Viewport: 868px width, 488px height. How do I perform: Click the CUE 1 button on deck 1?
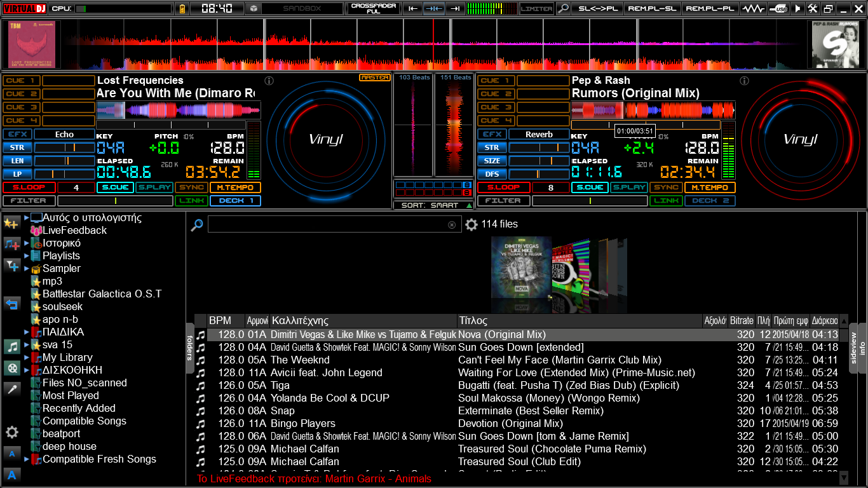coord(22,81)
